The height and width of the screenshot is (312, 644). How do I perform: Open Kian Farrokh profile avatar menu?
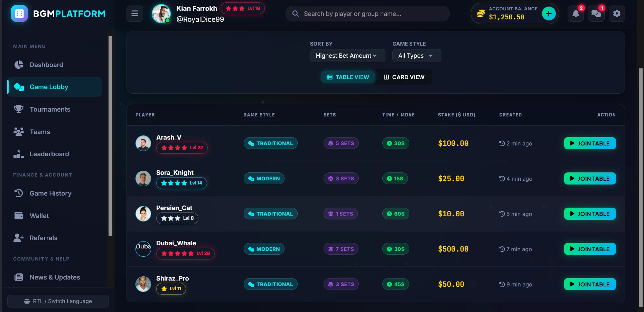[x=161, y=14]
